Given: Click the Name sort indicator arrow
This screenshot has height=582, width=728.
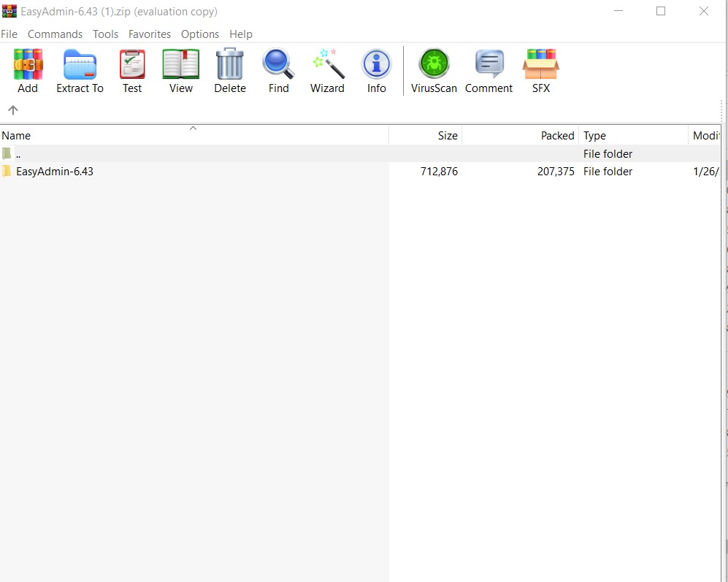Looking at the screenshot, I should click(193, 129).
